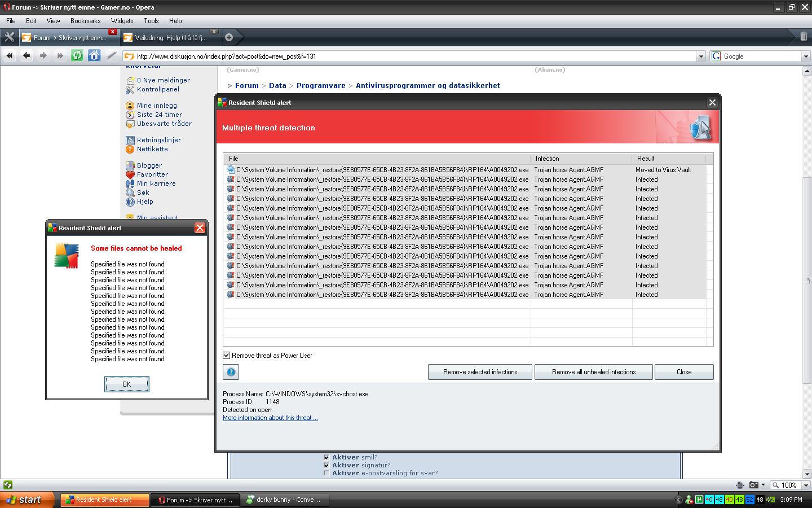Click the fit-to-width status bar icon

[x=740, y=485]
